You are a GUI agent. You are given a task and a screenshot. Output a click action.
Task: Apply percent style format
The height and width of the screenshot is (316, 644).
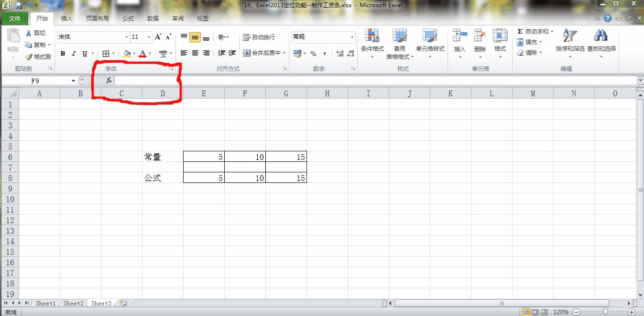tap(313, 54)
